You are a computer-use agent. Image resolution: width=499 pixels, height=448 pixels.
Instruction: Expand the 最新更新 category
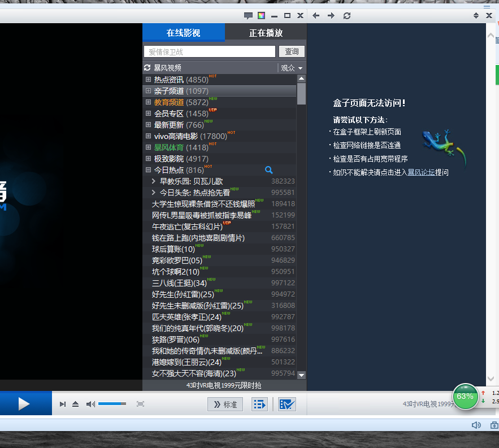(x=148, y=125)
